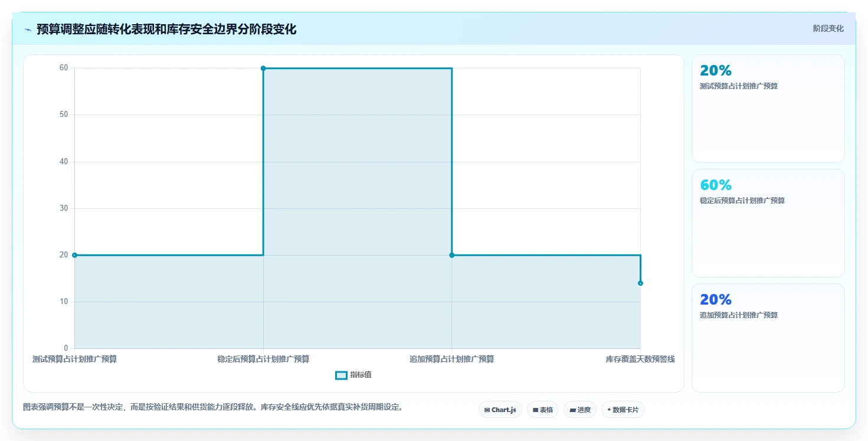
Task: Click x-axis label 测试预算占计划推广预算
Action: coord(75,359)
